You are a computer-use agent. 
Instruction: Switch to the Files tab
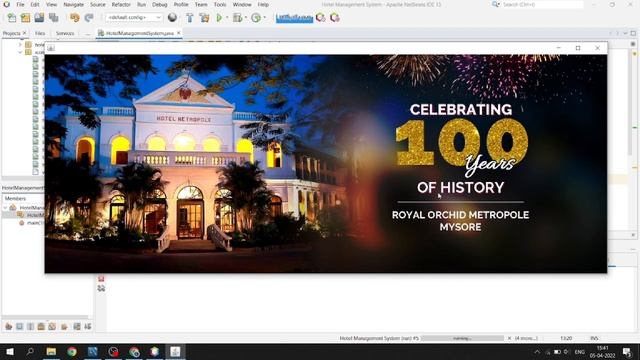(x=40, y=33)
